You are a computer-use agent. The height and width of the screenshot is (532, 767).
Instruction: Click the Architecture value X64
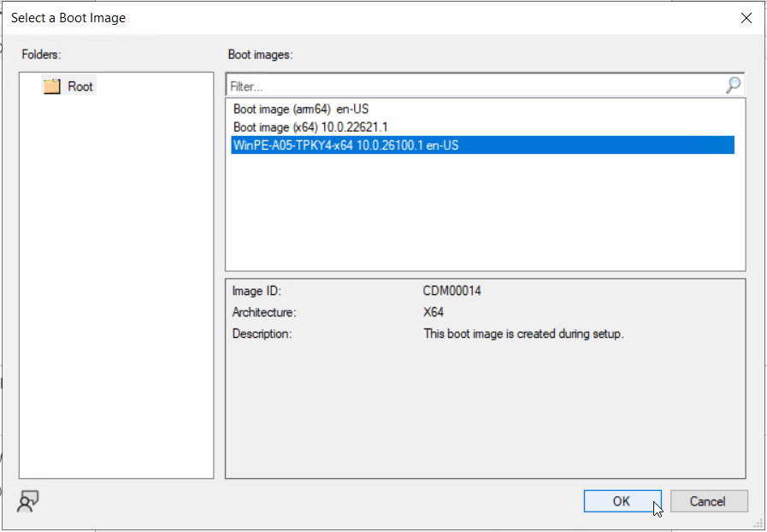pyautogui.click(x=434, y=312)
